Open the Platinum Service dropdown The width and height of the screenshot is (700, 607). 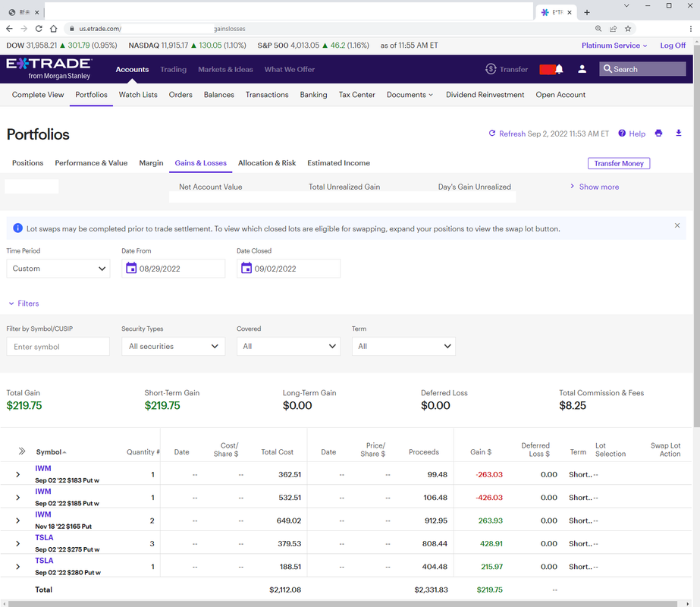[x=614, y=45]
